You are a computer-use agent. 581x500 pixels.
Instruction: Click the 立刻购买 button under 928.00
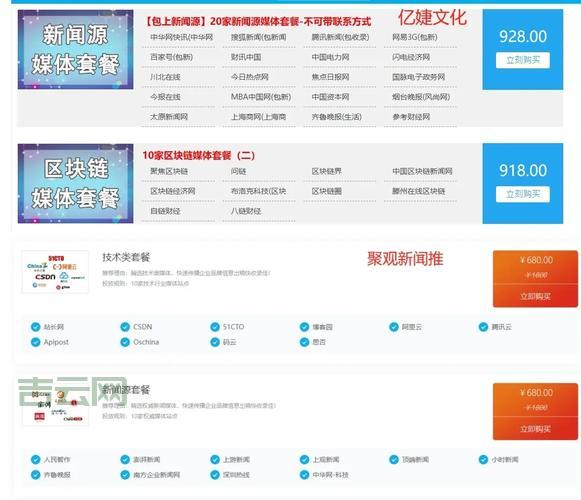pyautogui.click(x=523, y=60)
